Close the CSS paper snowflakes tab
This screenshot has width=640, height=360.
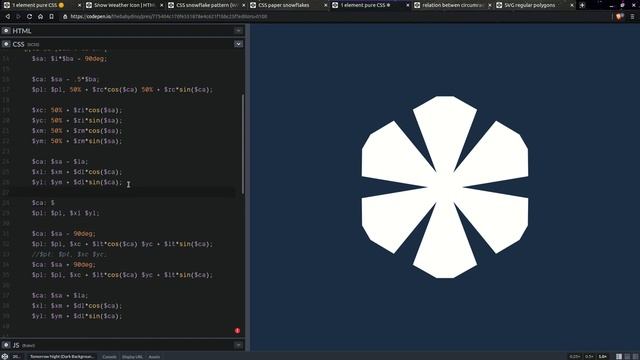coord(326,5)
